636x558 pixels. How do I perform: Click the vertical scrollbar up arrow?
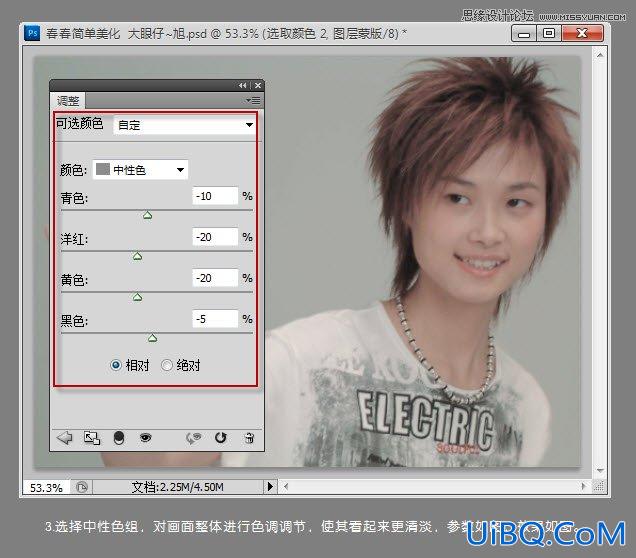pyautogui.click(x=600, y=54)
